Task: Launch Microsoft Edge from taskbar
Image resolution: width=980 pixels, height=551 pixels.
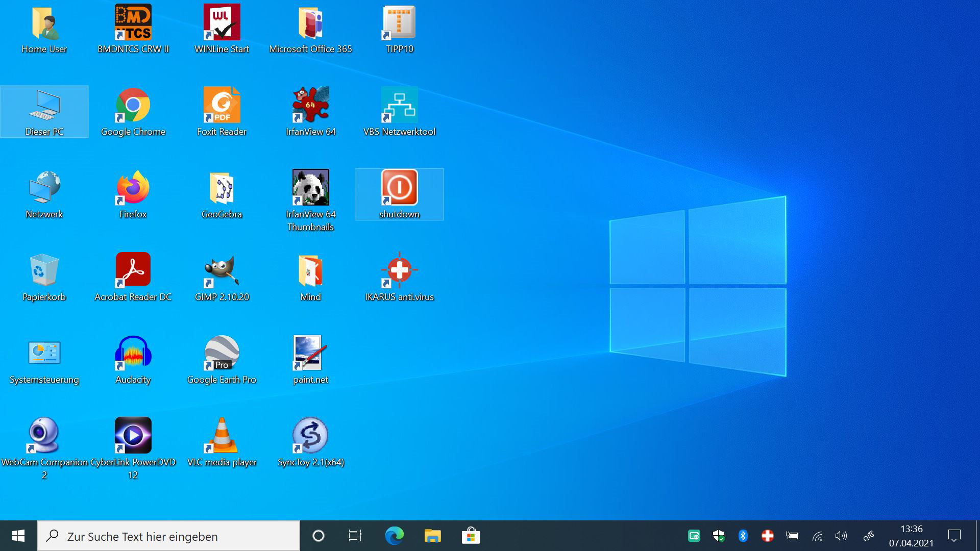Action: pyautogui.click(x=394, y=536)
